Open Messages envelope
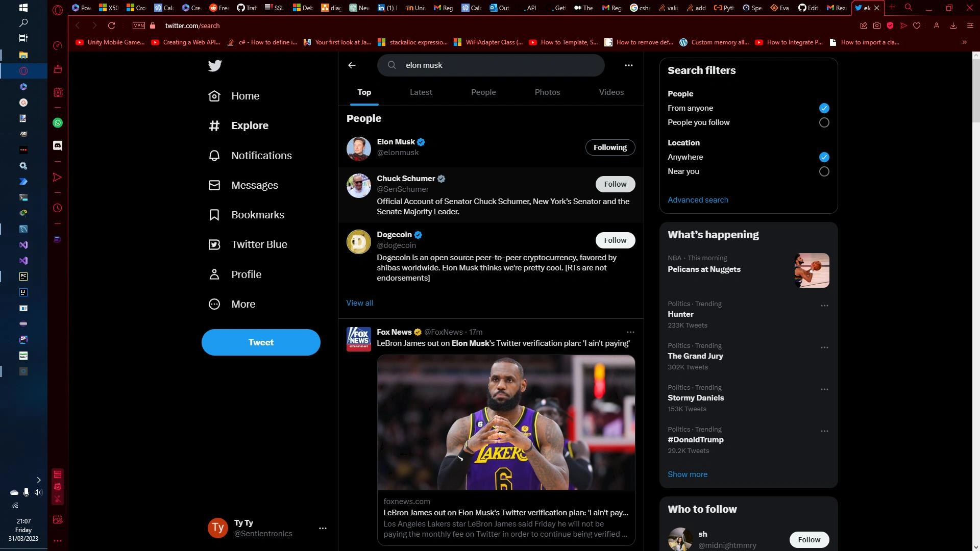The width and height of the screenshot is (980, 551). [x=243, y=185]
